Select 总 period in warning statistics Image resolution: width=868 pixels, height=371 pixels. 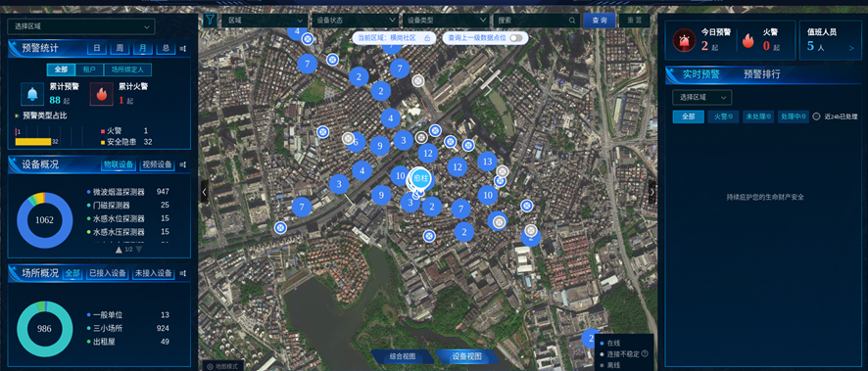tap(166, 49)
